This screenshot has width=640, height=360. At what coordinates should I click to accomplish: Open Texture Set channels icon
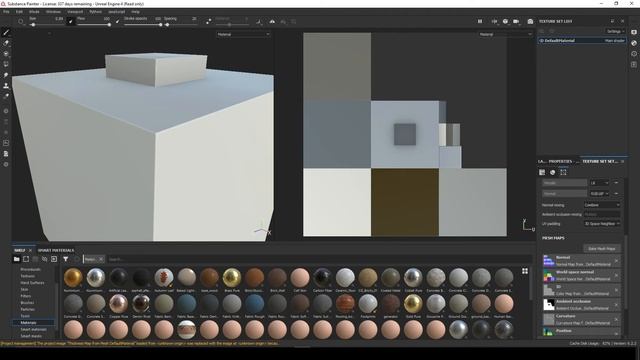tap(542, 173)
